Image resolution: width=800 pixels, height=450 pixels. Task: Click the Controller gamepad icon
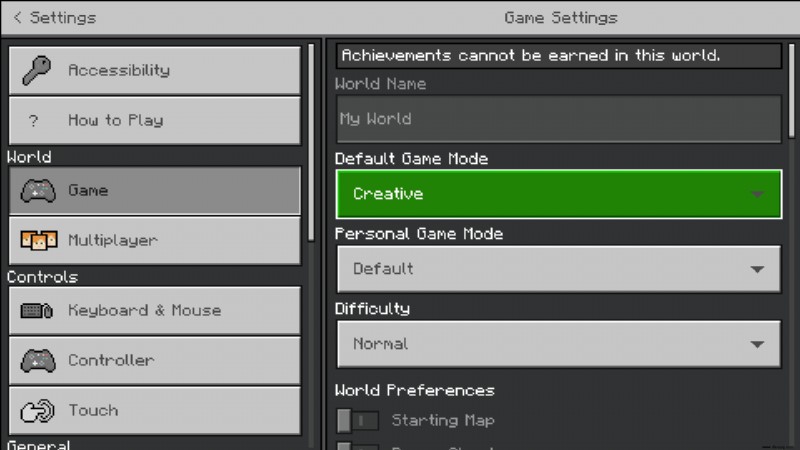click(38, 361)
